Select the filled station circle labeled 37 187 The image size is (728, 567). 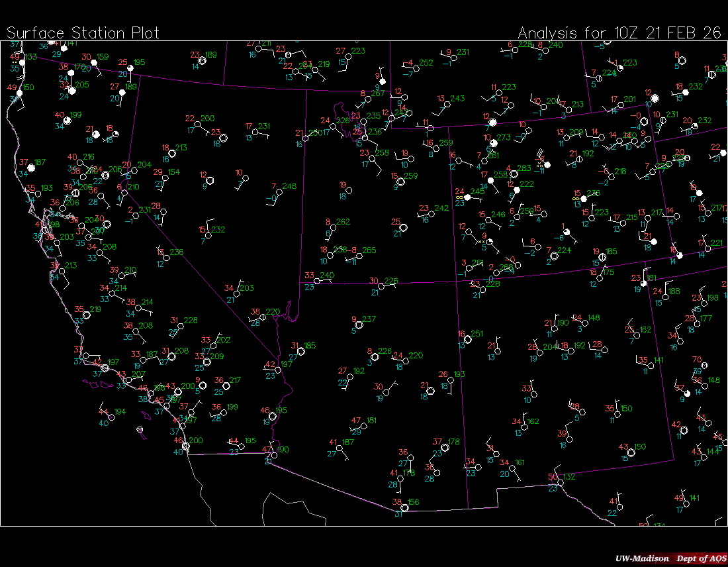tap(31, 168)
